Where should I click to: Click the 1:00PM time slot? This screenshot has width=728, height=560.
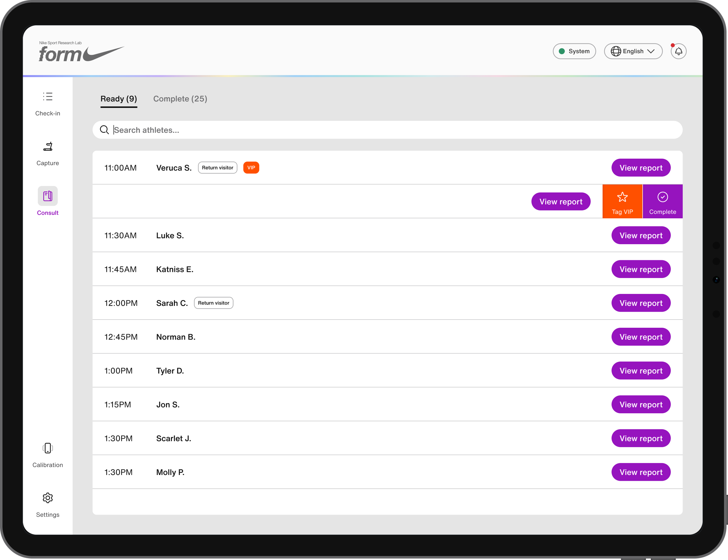click(118, 371)
